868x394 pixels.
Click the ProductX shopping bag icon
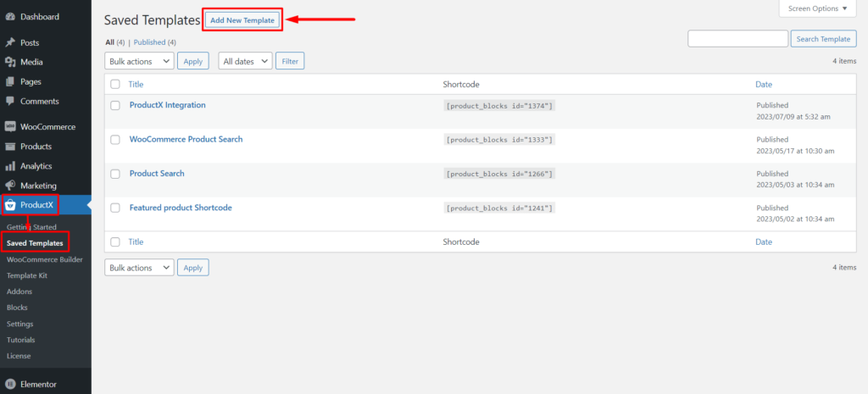coord(10,205)
